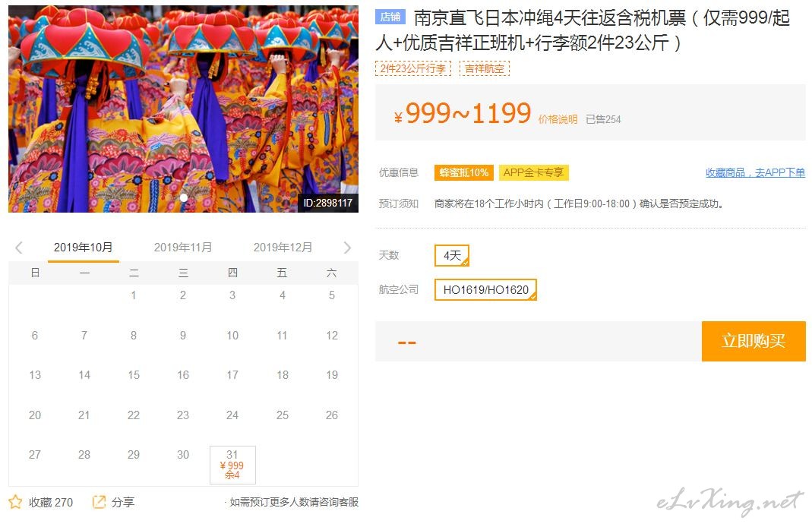Image resolution: width=812 pixels, height=527 pixels.
Task: Click the share icon next to 分享
Action: [x=99, y=502]
